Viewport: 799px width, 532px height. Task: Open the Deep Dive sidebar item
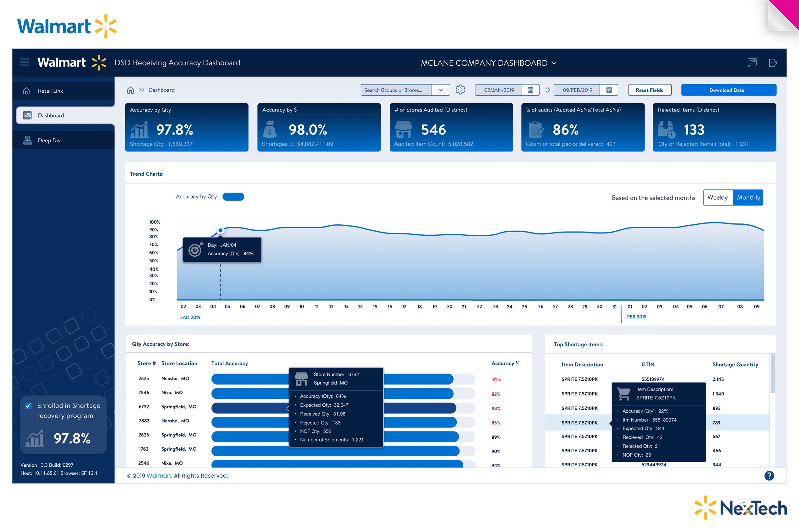(x=51, y=140)
